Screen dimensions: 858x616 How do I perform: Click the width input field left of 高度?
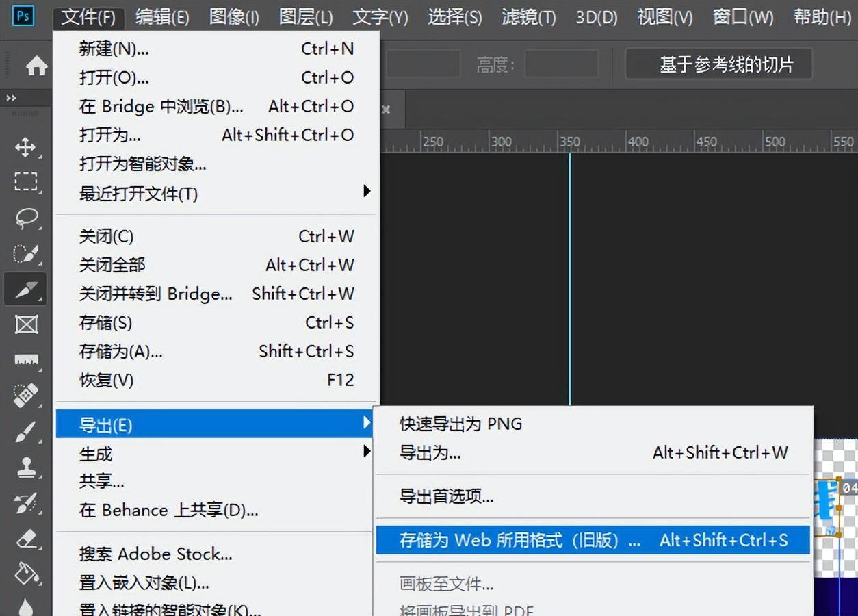click(x=423, y=64)
